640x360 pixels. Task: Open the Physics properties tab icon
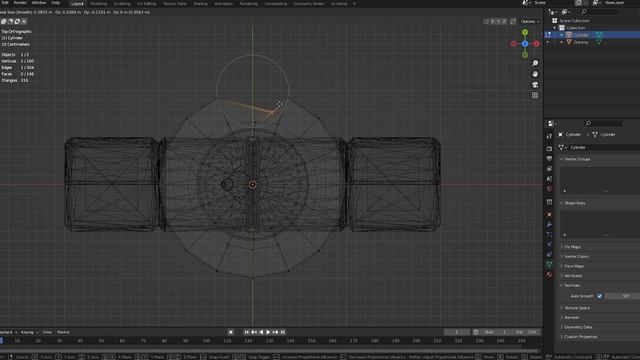[549, 244]
